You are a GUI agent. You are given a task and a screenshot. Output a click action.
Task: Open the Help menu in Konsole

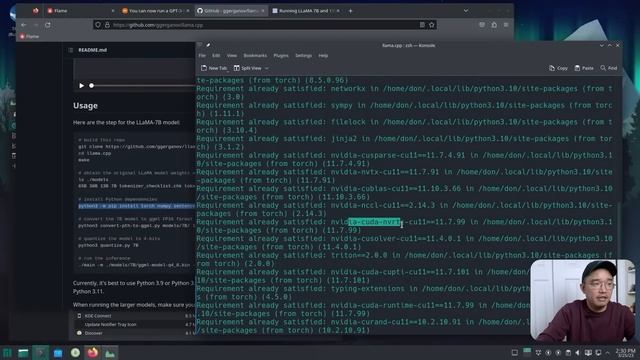(x=323, y=56)
